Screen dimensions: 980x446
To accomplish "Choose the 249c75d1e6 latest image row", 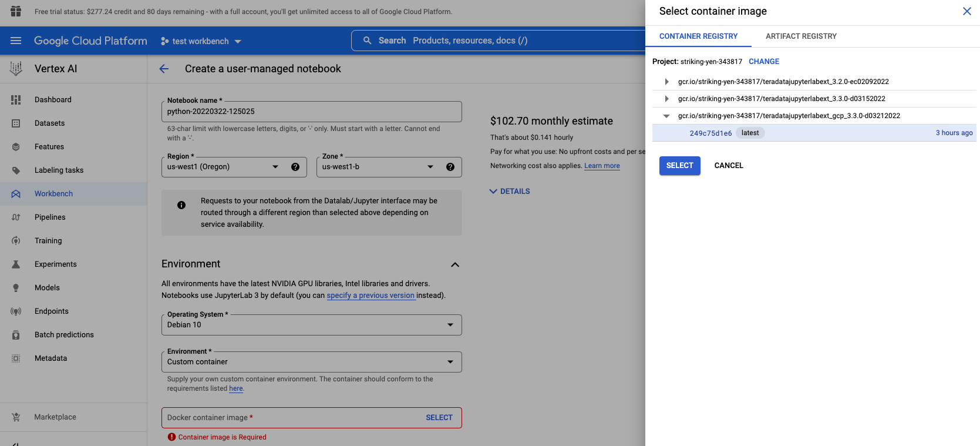I will [813, 133].
